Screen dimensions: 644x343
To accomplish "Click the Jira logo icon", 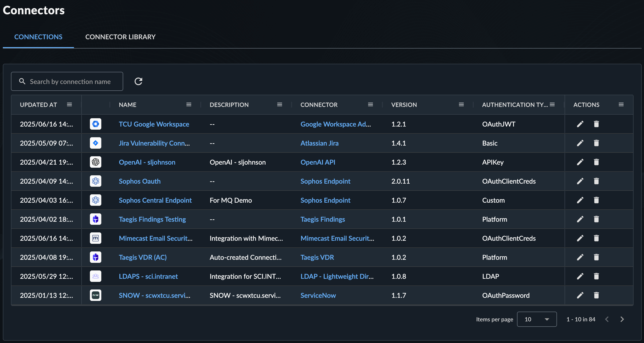I will coord(96,143).
